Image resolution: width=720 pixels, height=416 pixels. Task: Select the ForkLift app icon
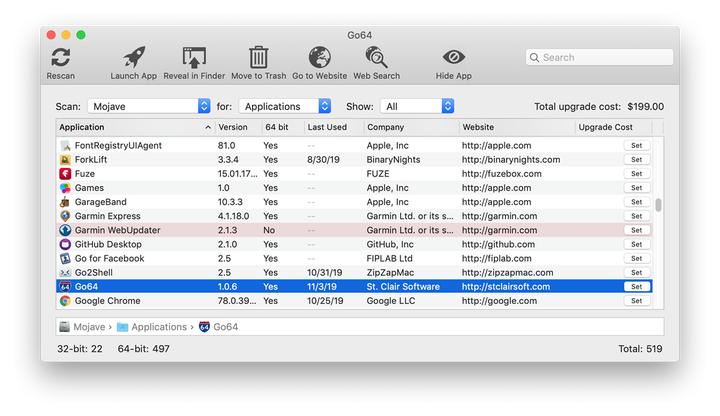pos(65,160)
